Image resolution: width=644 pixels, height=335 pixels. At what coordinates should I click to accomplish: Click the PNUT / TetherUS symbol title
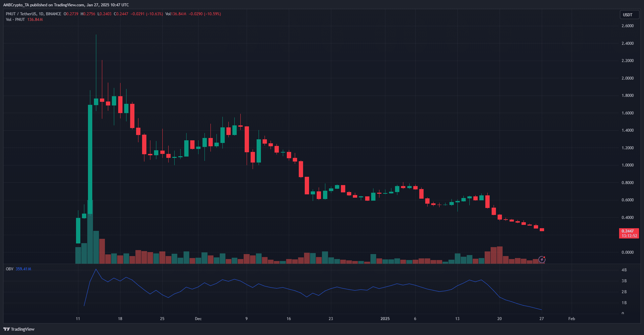[21, 14]
